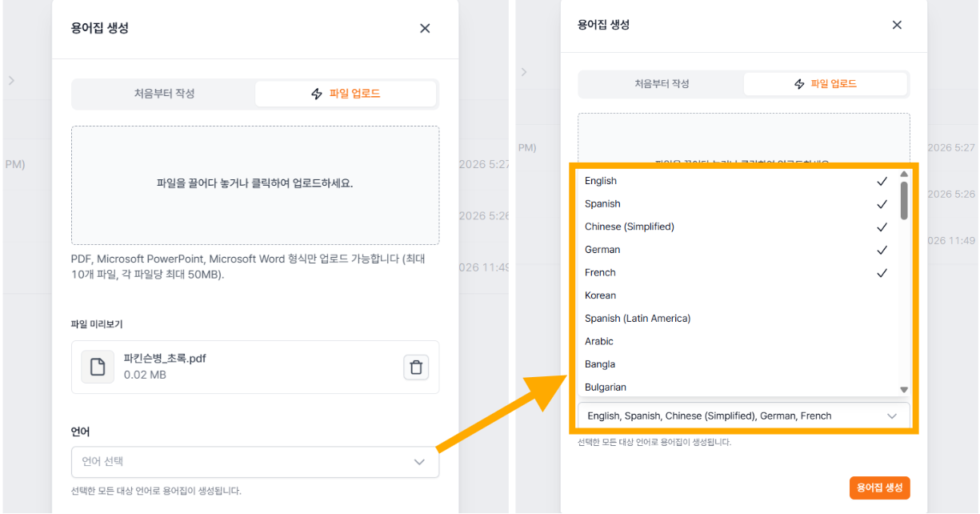Screen dimensions: 980x514
Task: Close the left 용어집 생성 dialog
Action: (425, 28)
